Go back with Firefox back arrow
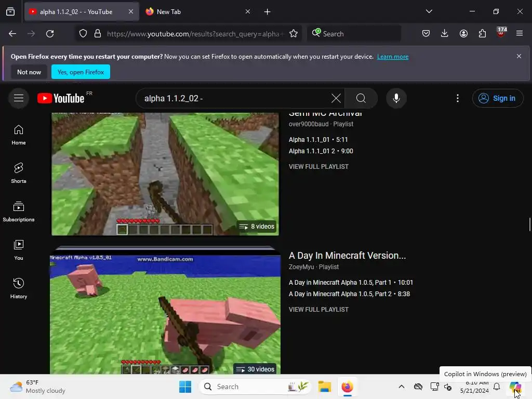Viewport: 532px width, 399px height. 12,34
